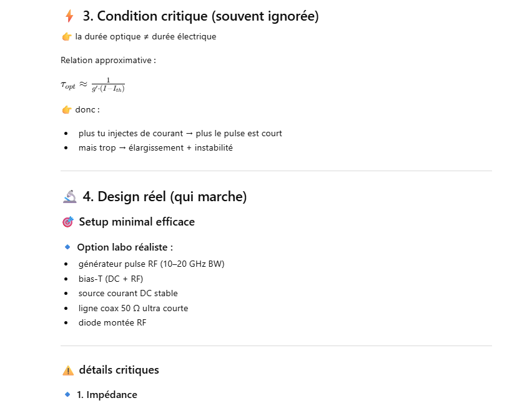
Task: Click the "diode montée RF" list item
Action: point(112,323)
